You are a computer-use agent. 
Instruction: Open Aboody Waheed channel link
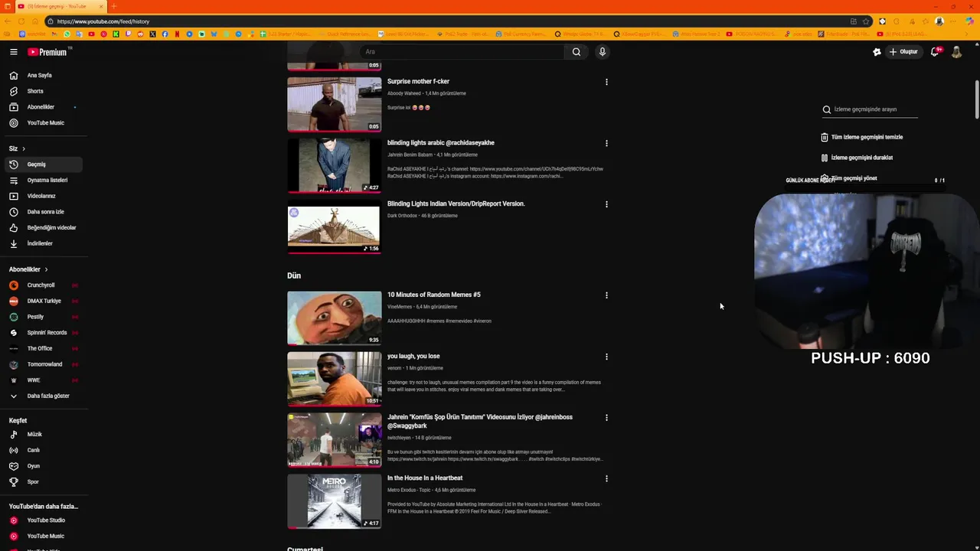pyautogui.click(x=404, y=93)
